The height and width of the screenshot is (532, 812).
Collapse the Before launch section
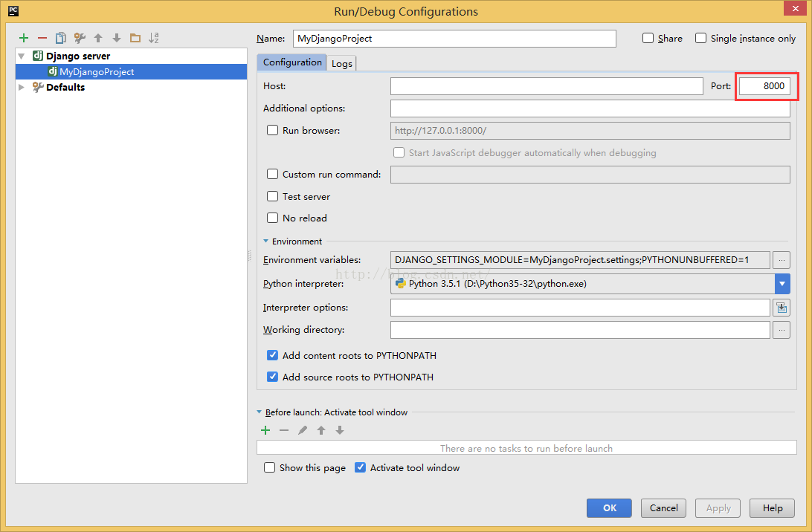(260, 412)
